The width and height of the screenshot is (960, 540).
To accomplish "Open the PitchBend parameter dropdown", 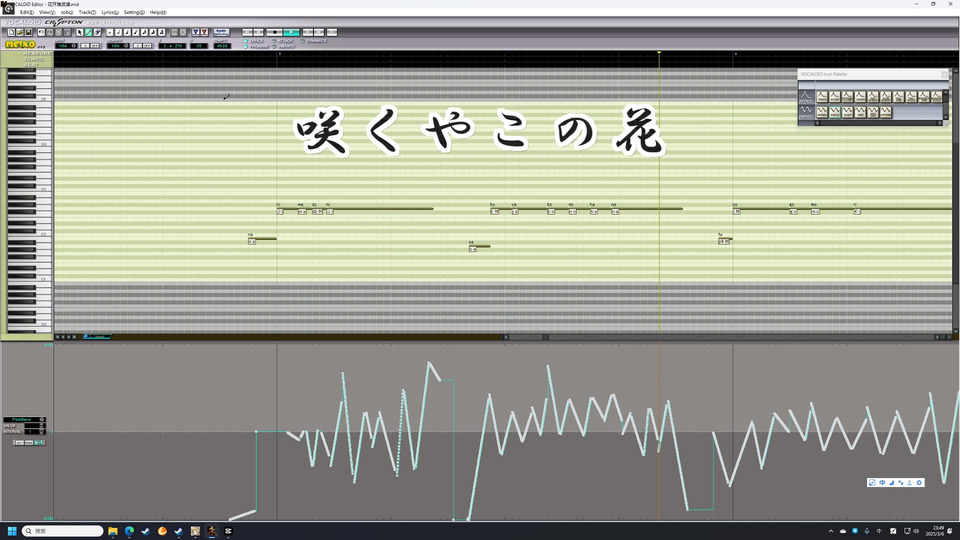I will [x=24, y=419].
